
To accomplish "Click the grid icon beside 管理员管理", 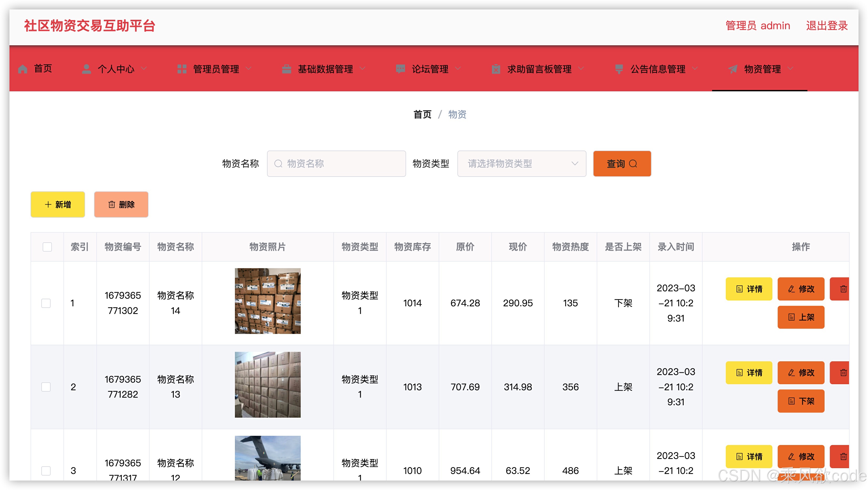I will [182, 69].
